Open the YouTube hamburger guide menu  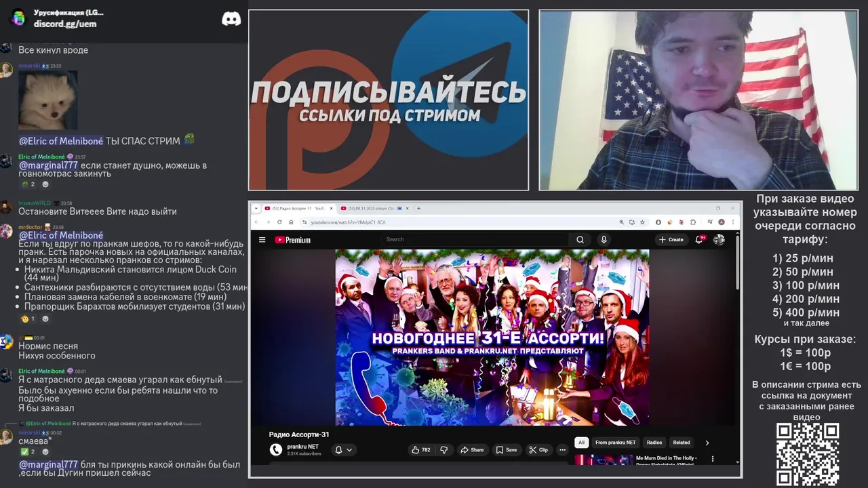point(262,239)
